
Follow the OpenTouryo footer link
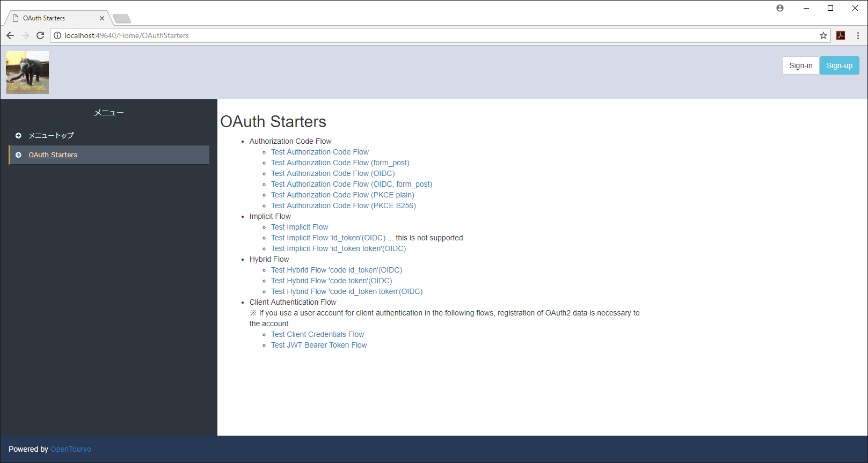pos(71,449)
